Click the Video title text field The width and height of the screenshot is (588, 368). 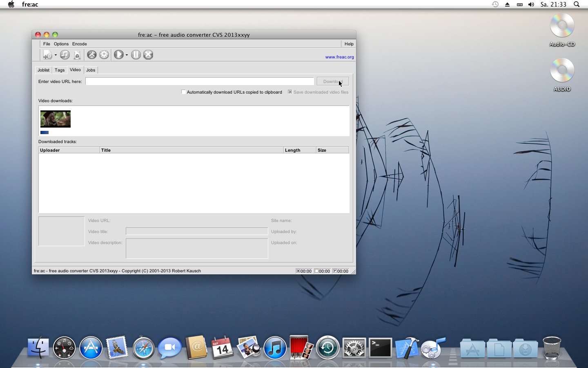(x=197, y=231)
